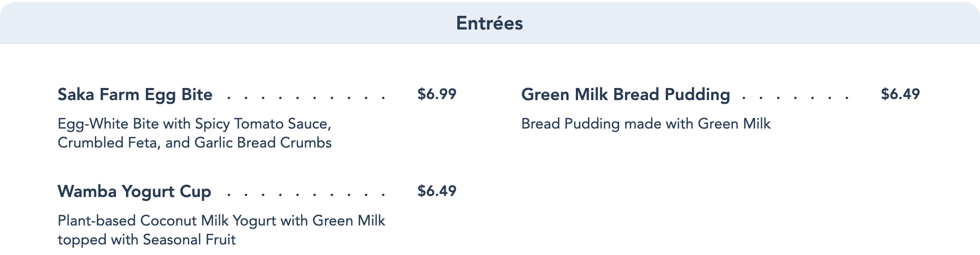Image resolution: width=980 pixels, height=255 pixels.
Task: Open the Green Milk Bread Pudding title
Action: [x=625, y=94]
